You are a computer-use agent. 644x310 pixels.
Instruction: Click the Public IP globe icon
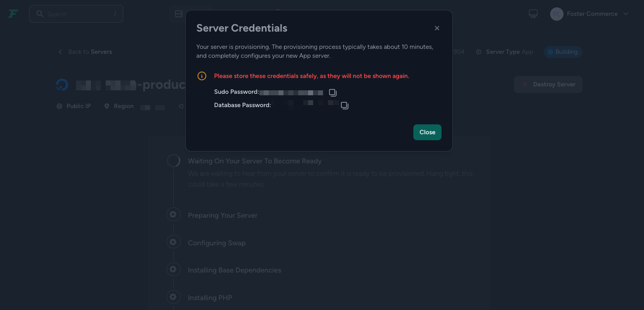click(x=59, y=106)
